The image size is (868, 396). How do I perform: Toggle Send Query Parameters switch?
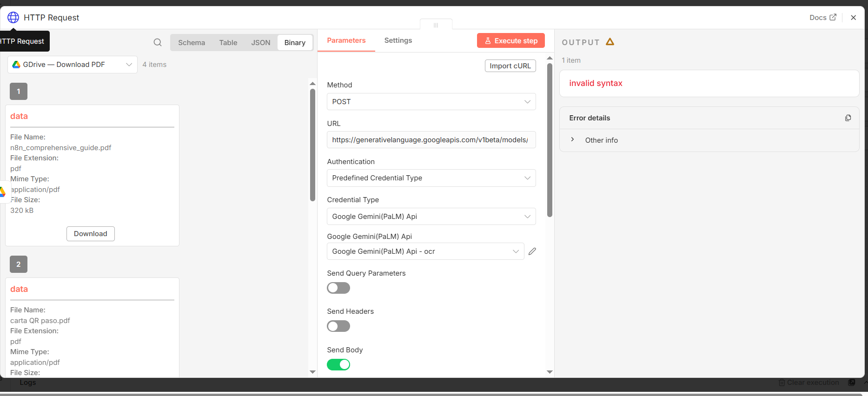[x=338, y=288]
